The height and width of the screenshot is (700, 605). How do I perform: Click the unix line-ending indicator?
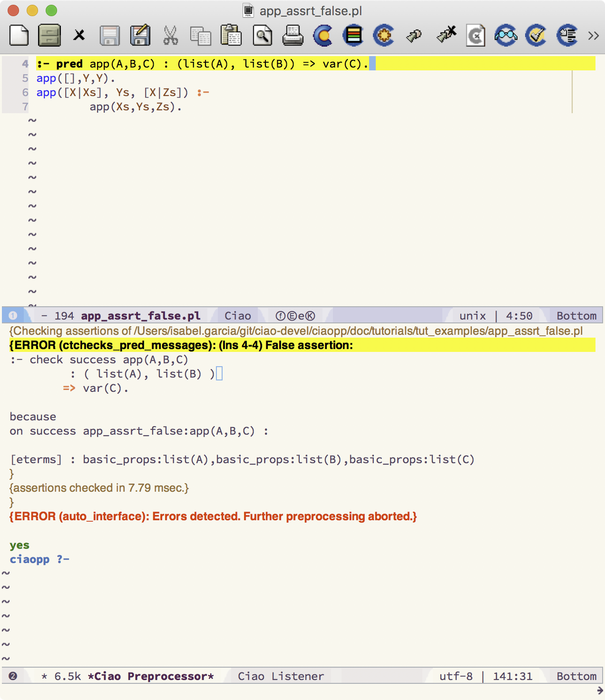pos(472,316)
